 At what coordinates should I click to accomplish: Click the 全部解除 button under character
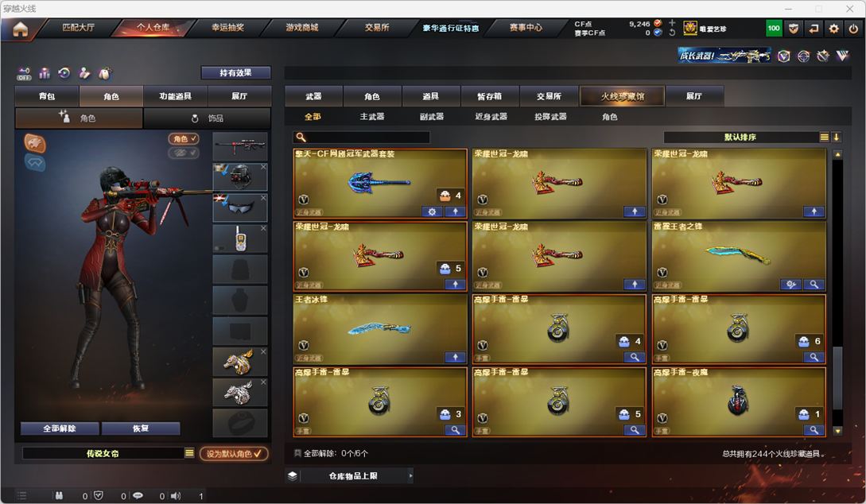click(x=60, y=428)
